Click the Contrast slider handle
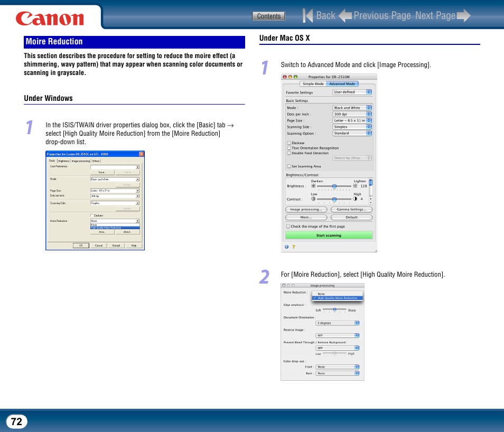Screen dimensions: 504x432 334,200
